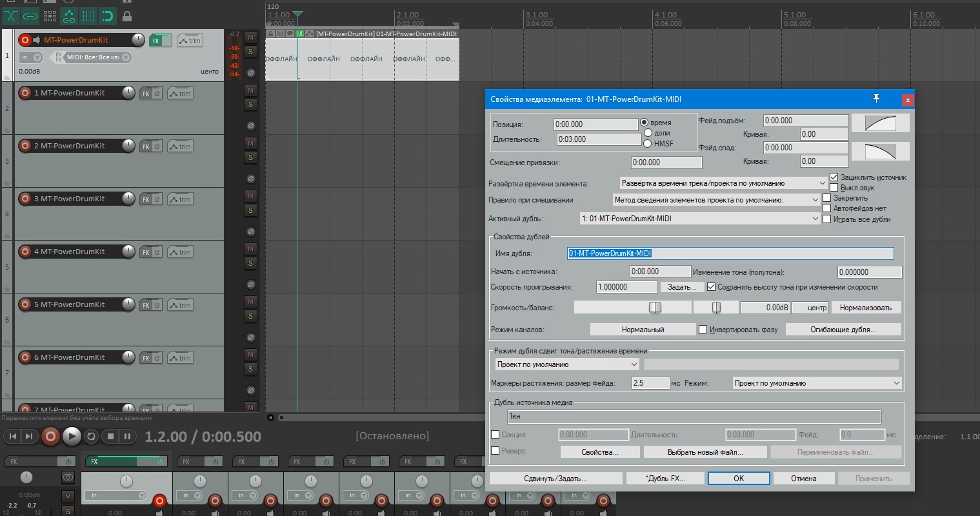Screen dimensions: 980x516
Task: Check the 'Закрепить' lock checkbox
Action: click(x=826, y=198)
